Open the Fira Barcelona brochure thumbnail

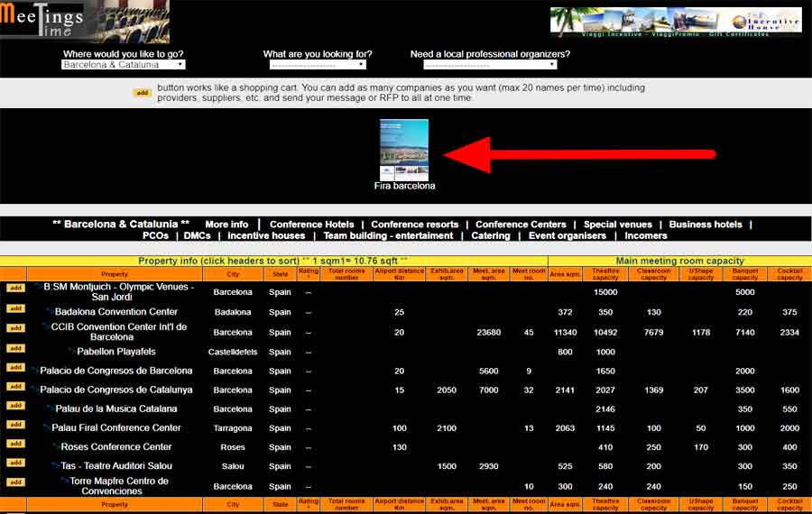click(404, 150)
